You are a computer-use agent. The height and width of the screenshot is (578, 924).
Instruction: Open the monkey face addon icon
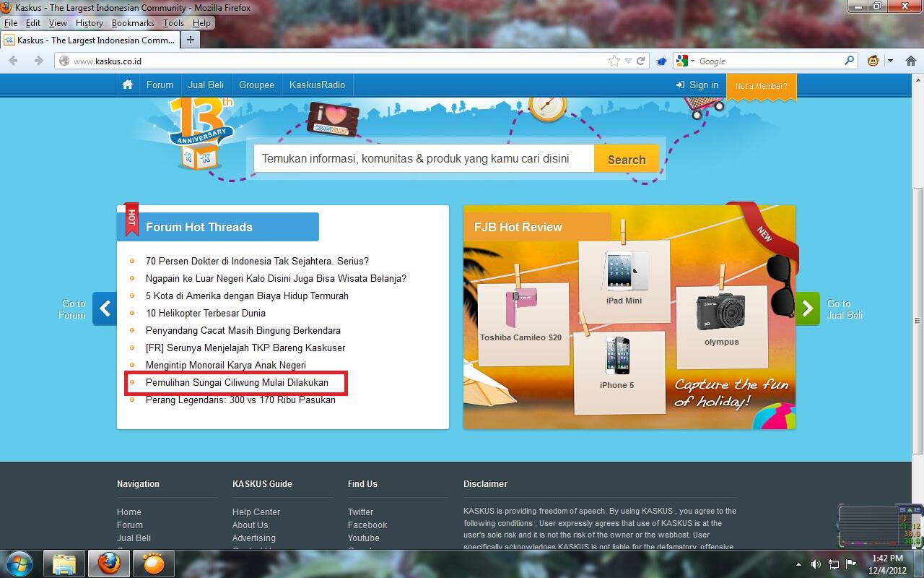(x=873, y=61)
